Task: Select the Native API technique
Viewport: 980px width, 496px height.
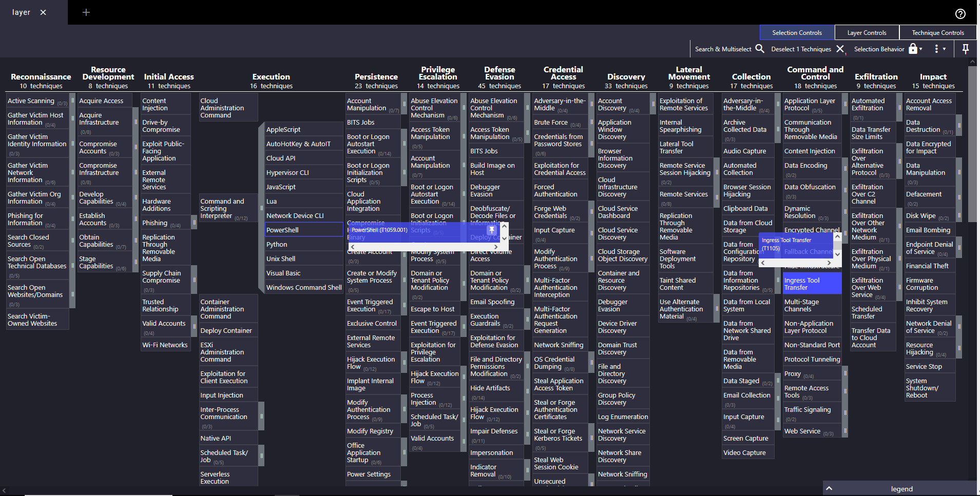Action: click(x=228, y=438)
